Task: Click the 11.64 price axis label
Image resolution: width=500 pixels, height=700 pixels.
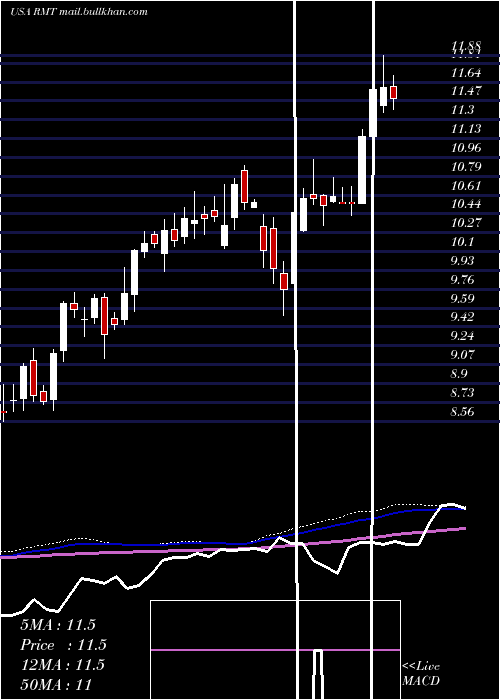Action: (466, 73)
